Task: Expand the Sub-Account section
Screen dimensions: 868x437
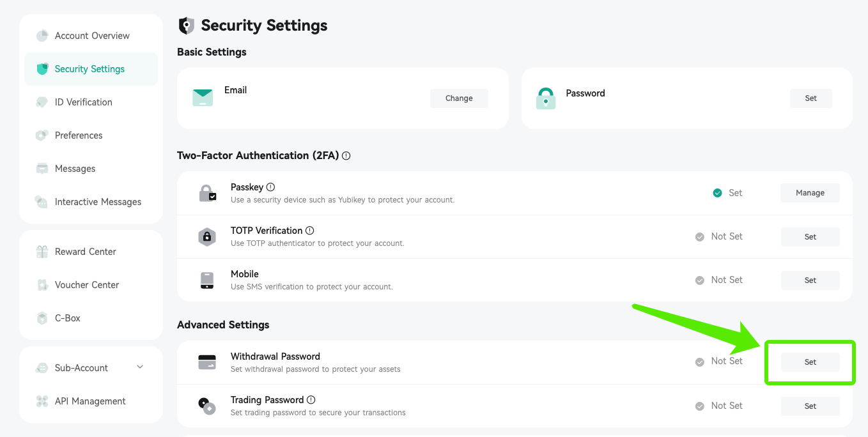Action: pos(140,367)
